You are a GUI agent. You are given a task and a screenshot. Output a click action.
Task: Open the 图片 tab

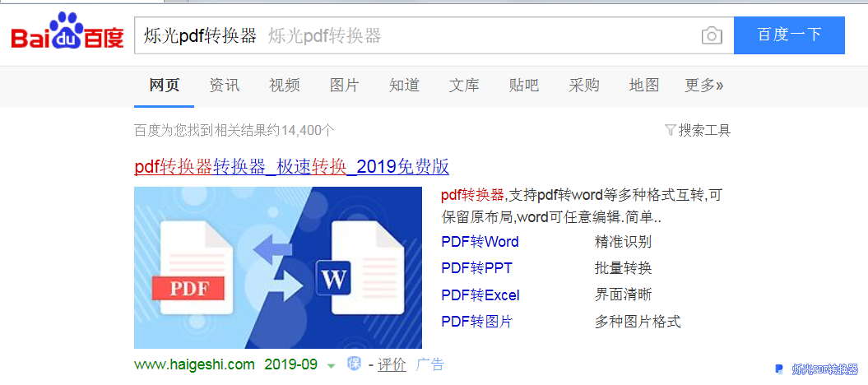pos(344,85)
